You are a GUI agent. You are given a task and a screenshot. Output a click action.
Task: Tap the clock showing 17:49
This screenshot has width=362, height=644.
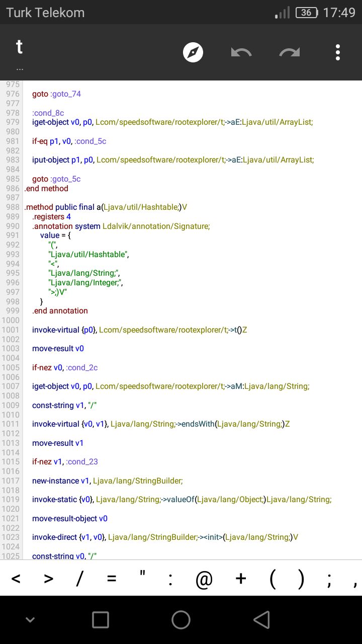(x=339, y=13)
